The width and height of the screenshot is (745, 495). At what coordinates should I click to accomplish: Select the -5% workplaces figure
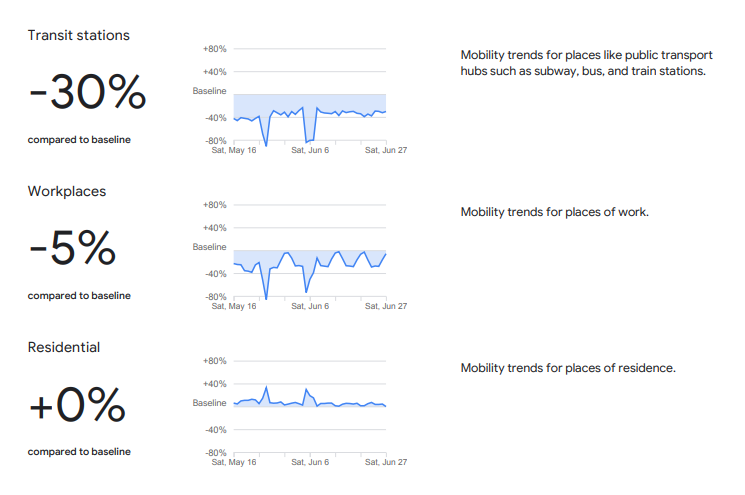pyautogui.click(x=72, y=249)
